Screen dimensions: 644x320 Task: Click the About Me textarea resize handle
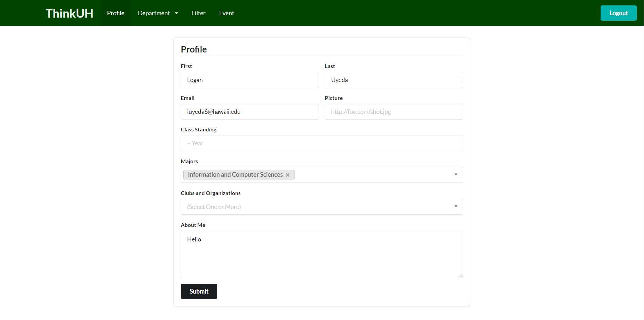click(x=460, y=275)
